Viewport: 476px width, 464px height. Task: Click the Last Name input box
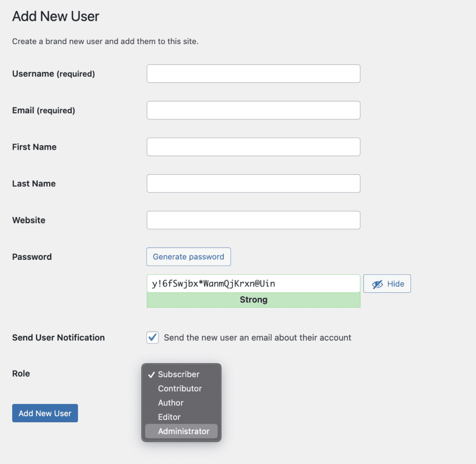(x=253, y=184)
